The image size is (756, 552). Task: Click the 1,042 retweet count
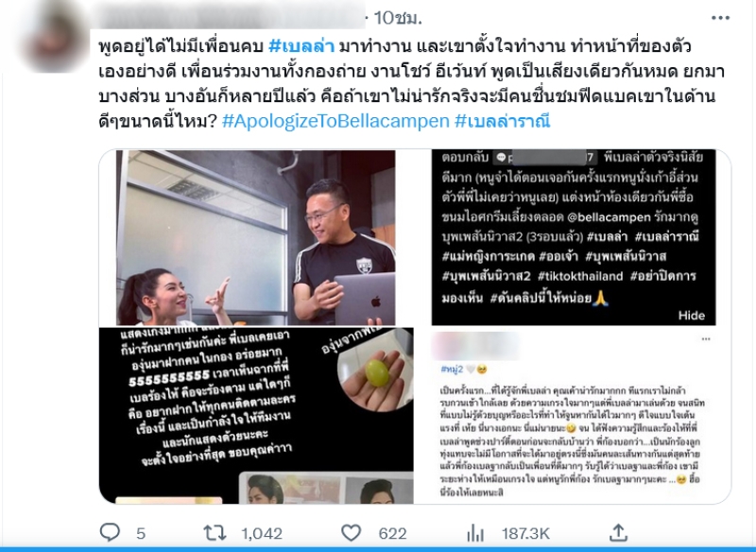point(262,533)
